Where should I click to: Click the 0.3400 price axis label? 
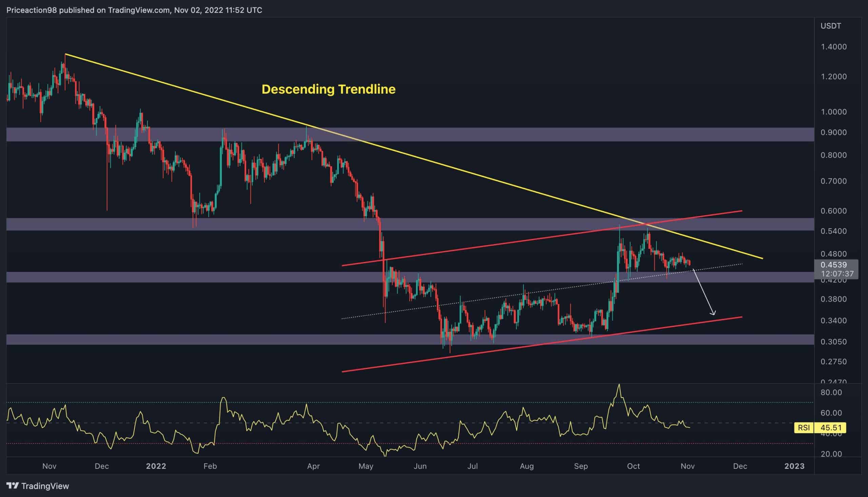(833, 321)
